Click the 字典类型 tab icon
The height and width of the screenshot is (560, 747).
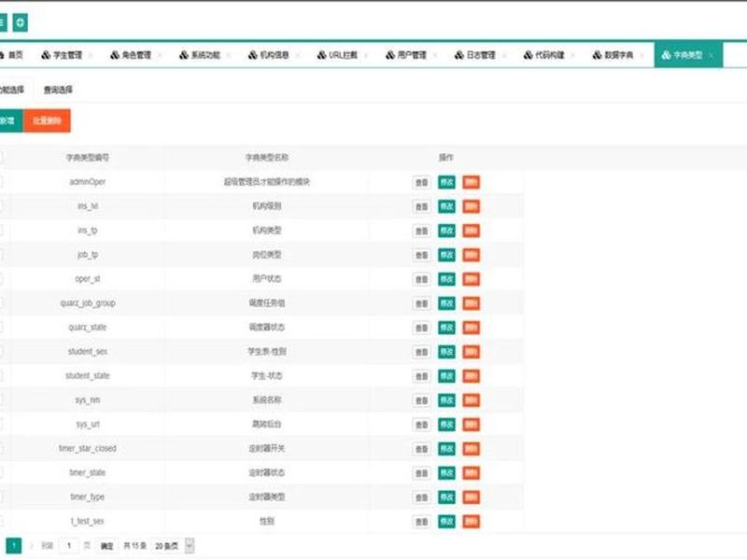point(667,55)
